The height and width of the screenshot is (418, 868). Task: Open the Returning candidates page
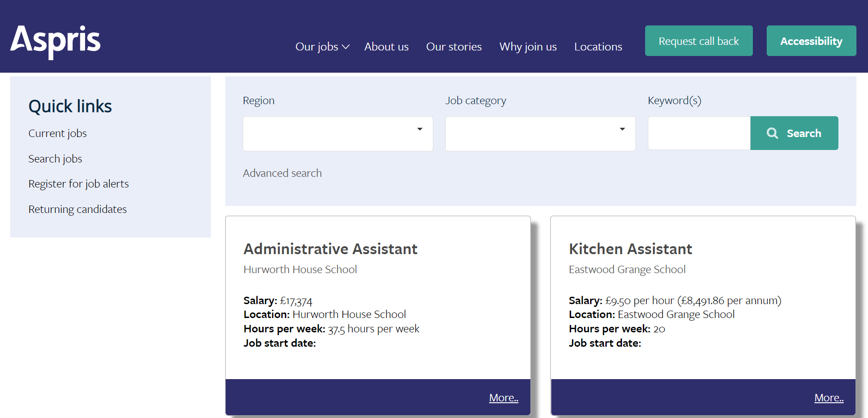pyautogui.click(x=77, y=209)
